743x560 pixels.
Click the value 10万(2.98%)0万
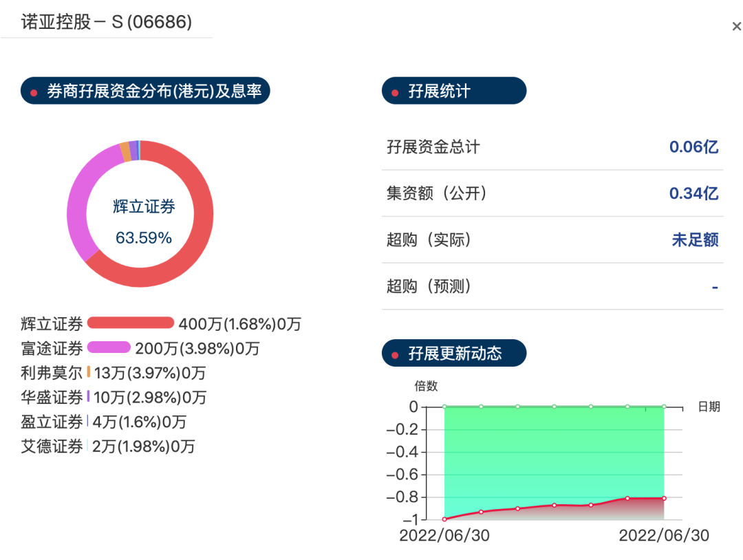click(150, 398)
